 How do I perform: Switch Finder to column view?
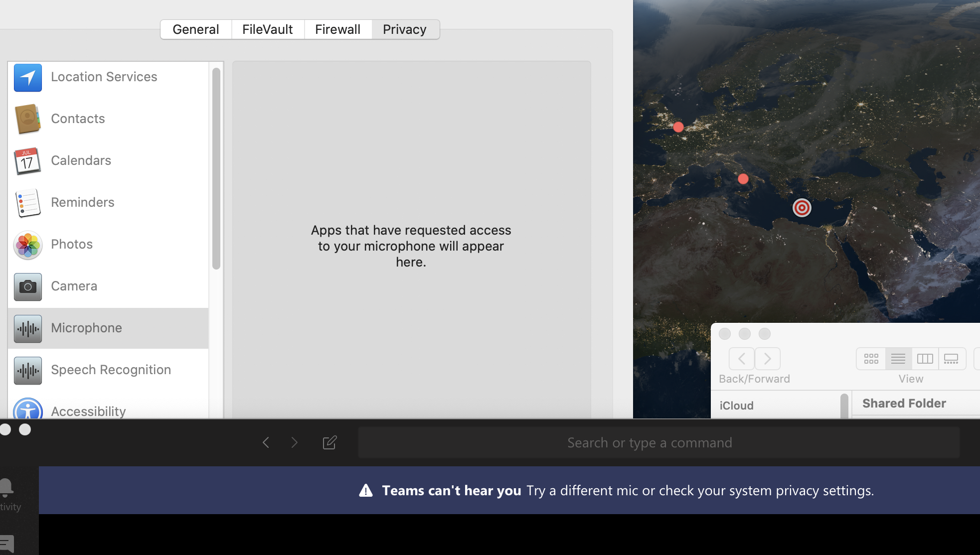tap(925, 359)
